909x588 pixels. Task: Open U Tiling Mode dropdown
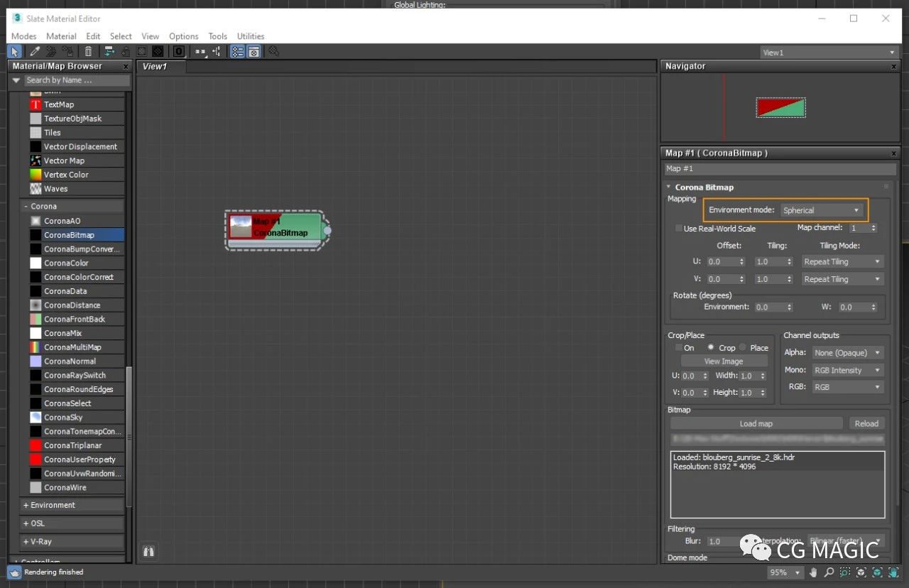842,262
